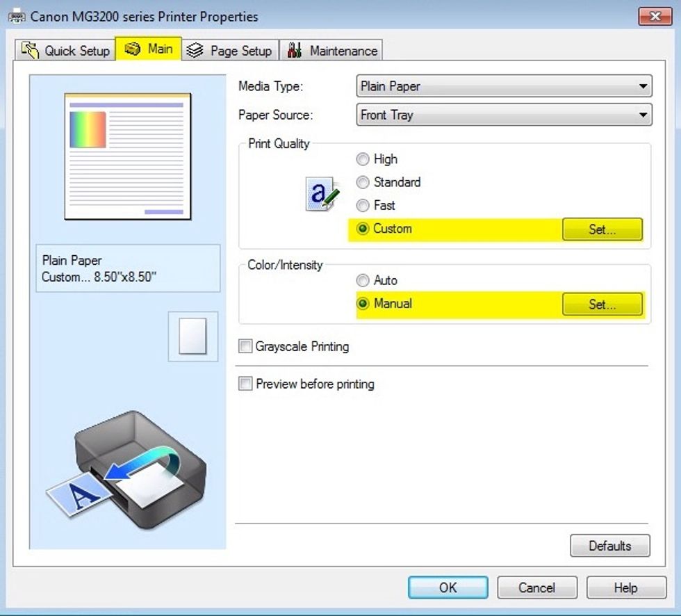Select the High print quality option
Screen dimensions: 681x616
pos(363,159)
